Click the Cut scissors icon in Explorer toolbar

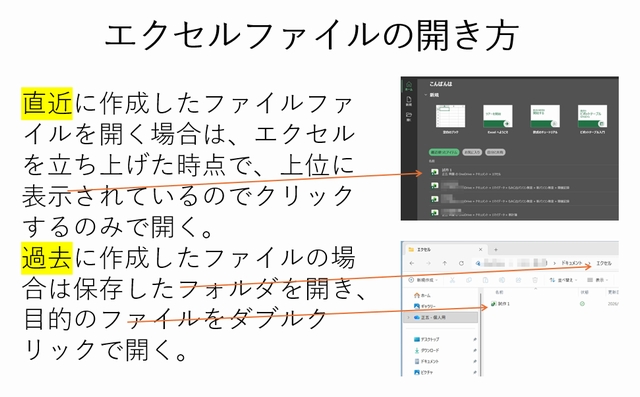coord(452,280)
